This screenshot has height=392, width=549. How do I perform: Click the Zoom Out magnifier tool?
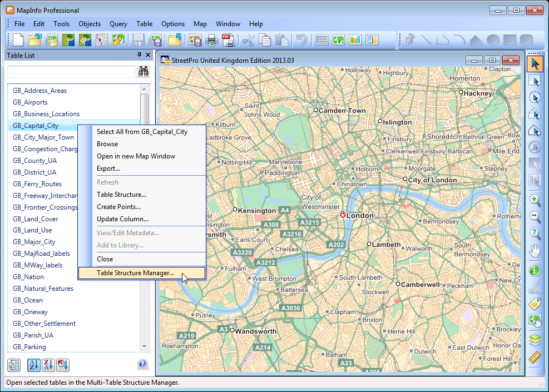click(535, 216)
